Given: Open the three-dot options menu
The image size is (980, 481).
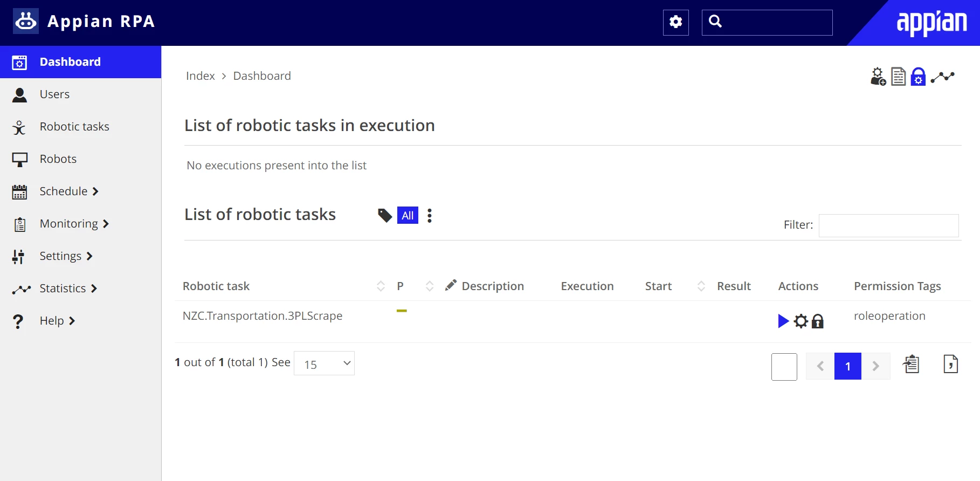Looking at the screenshot, I should pos(430,216).
